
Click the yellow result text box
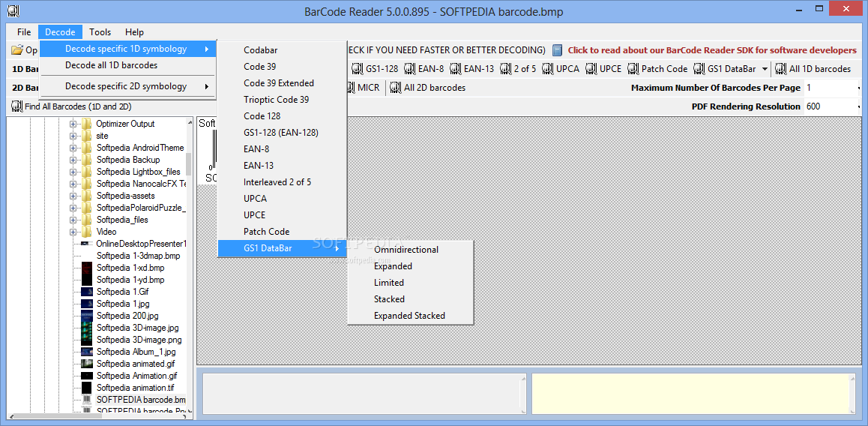tap(693, 394)
